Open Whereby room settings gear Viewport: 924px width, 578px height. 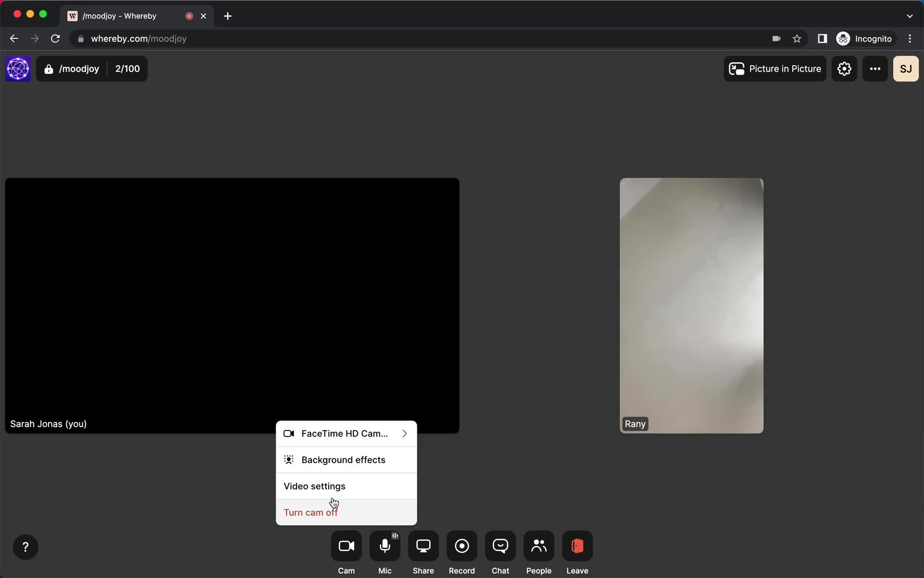[x=844, y=68]
